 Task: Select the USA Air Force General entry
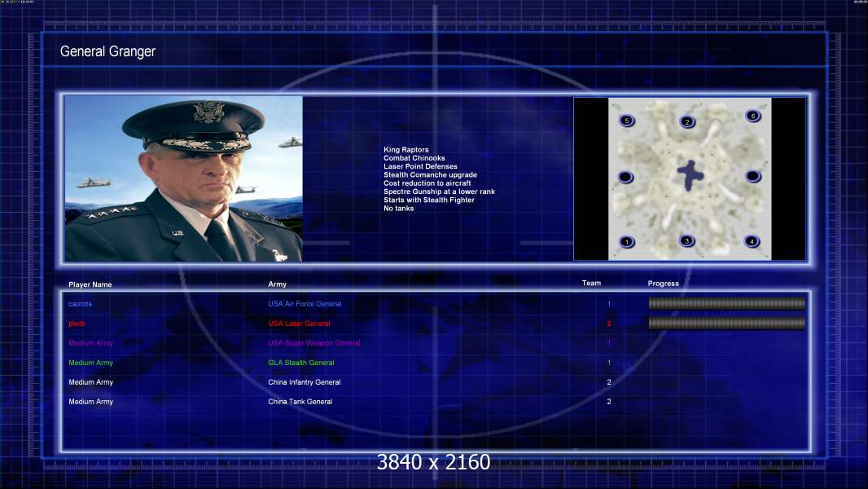(305, 304)
